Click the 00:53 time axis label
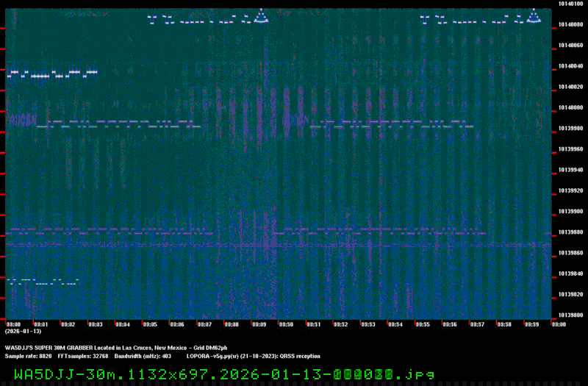The height and width of the screenshot is (386, 588). pos(368,324)
